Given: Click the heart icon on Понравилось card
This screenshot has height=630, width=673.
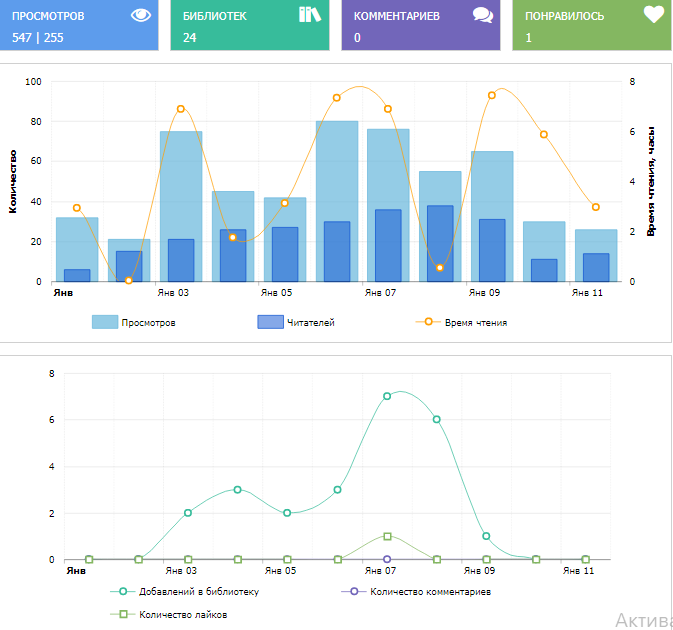Looking at the screenshot, I should [653, 15].
